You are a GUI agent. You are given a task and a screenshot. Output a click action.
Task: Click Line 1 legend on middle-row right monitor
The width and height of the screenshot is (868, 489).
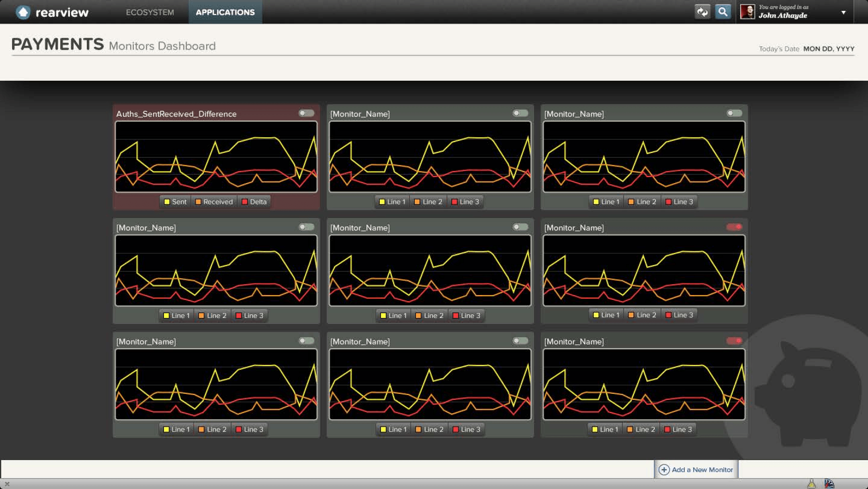[x=606, y=315]
